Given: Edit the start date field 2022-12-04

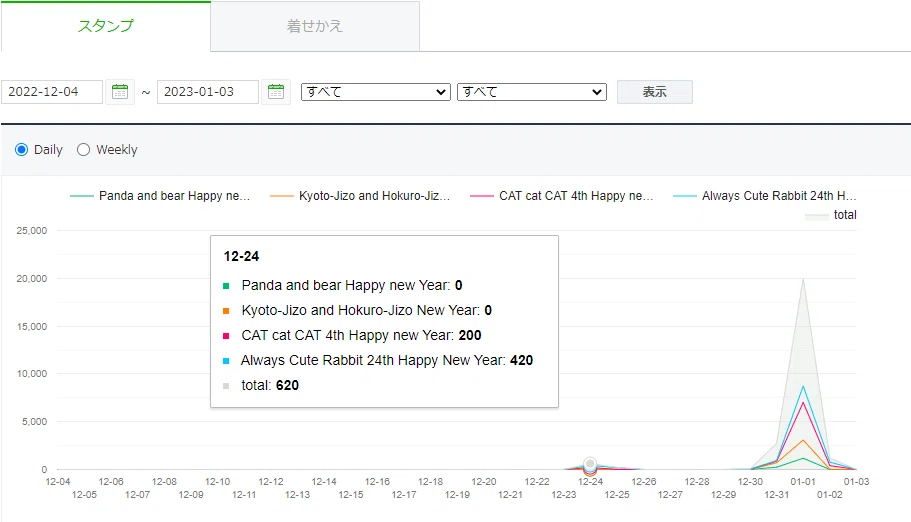Looking at the screenshot, I should 52,92.
